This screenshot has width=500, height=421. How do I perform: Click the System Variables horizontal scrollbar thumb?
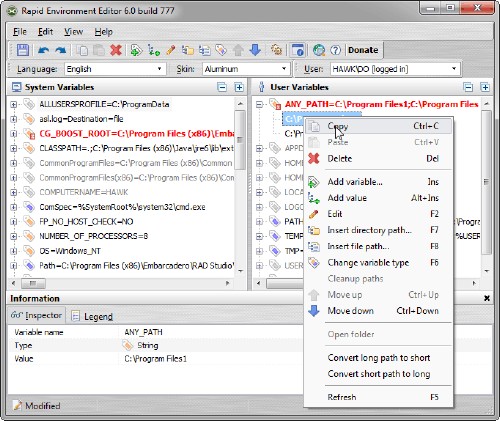(x=33, y=284)
